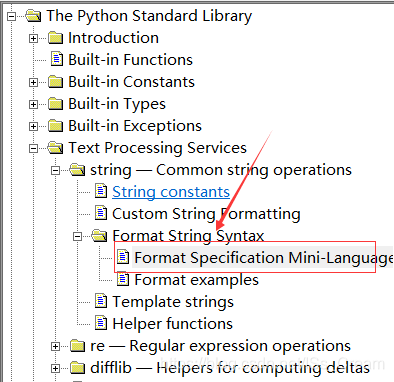
Task: Open the Built-in Functions topic
Action: click(130, 60)
